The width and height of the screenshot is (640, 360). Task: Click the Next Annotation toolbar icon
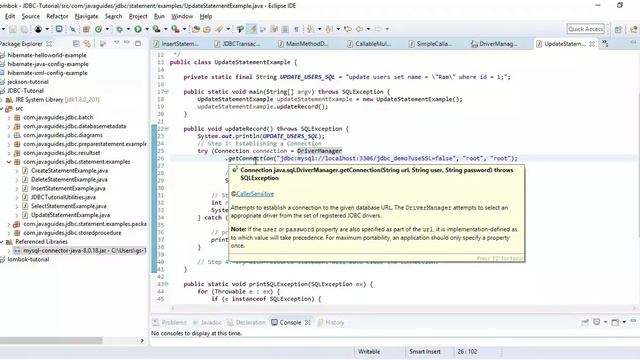(x=310, y=29)
